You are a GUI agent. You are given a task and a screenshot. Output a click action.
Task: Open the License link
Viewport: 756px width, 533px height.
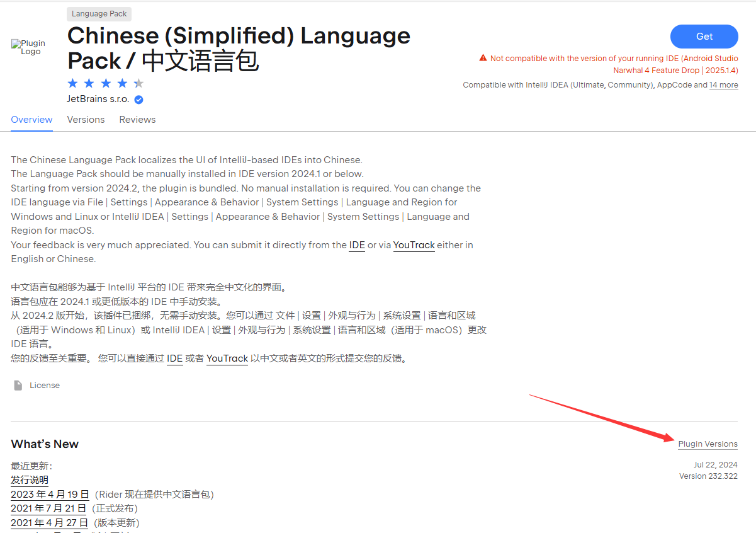pyautogui.click(x=45, y=385)
